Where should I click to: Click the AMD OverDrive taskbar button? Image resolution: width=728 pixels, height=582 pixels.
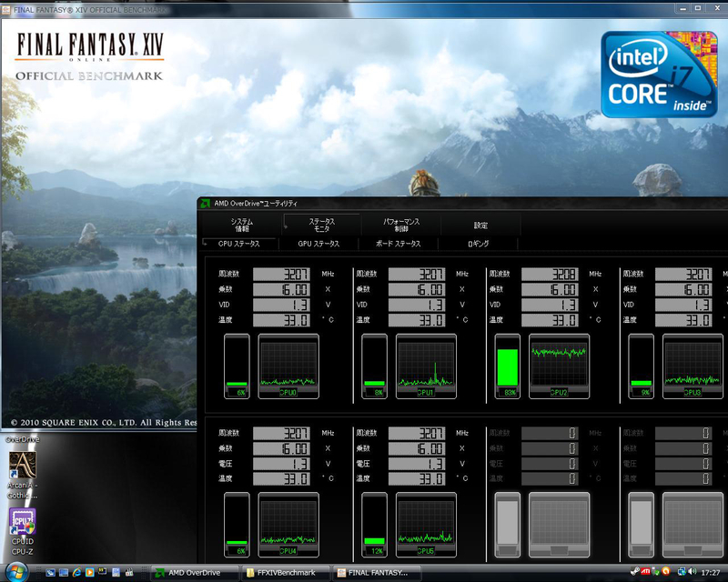(x=195, y=573)
